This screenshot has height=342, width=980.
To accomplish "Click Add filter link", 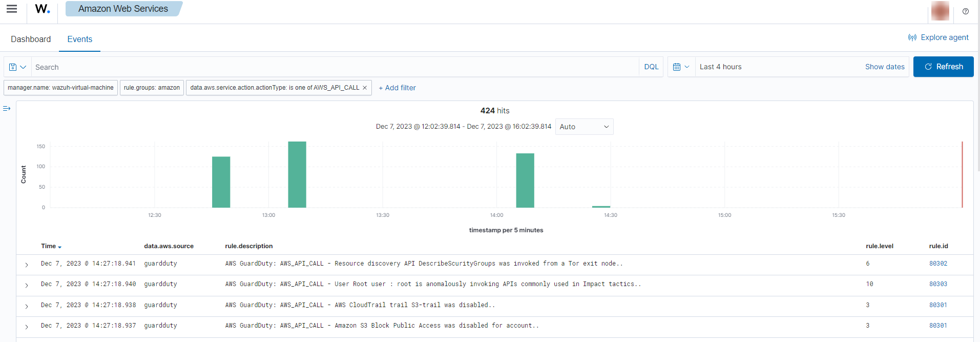I will [x=398, y=88].
